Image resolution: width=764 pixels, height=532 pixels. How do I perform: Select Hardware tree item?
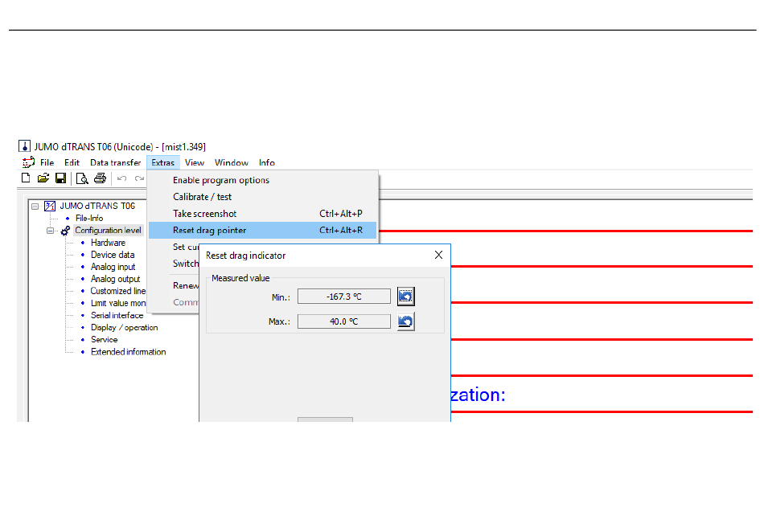(x=108, y=243)
